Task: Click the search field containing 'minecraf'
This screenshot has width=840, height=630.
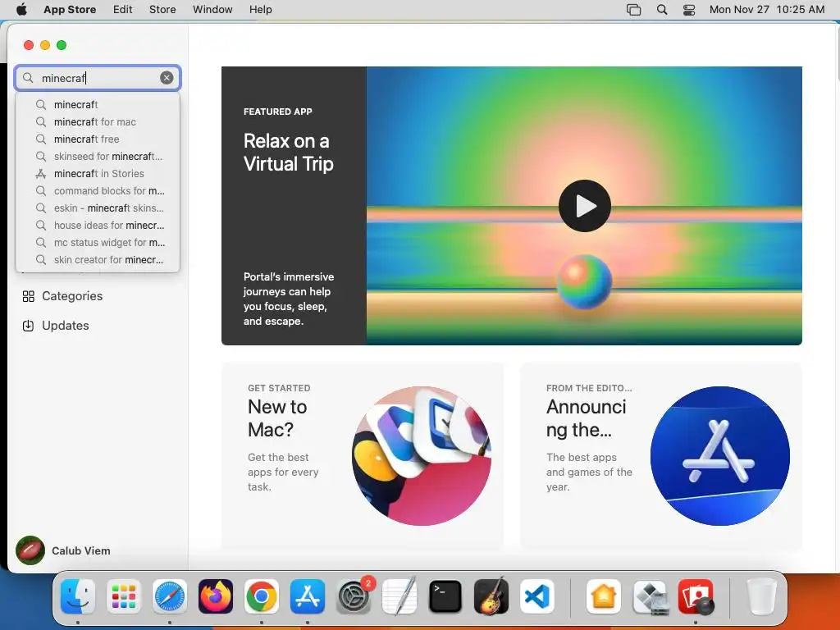Action: [x=98, y=78]
